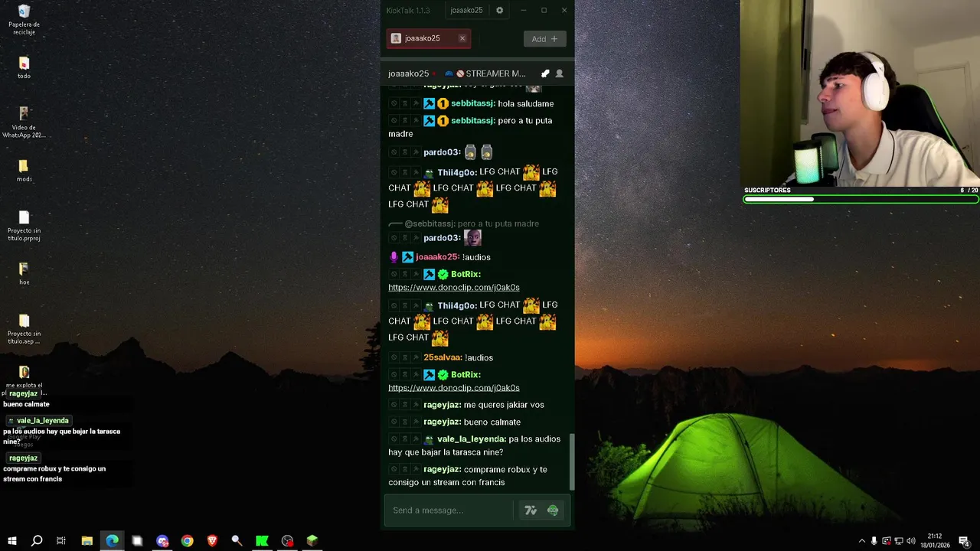The width and height of the screenshot is (980, 551).
Task: Click pardo03 name on message with two emotes
Action: [442, 152]
